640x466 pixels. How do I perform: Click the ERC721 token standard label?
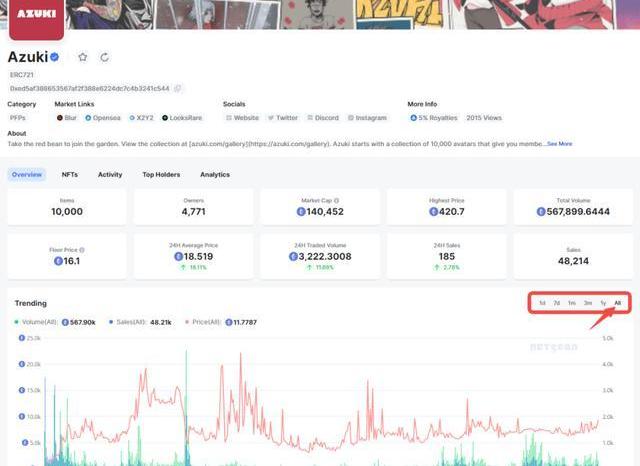point(22,75)
